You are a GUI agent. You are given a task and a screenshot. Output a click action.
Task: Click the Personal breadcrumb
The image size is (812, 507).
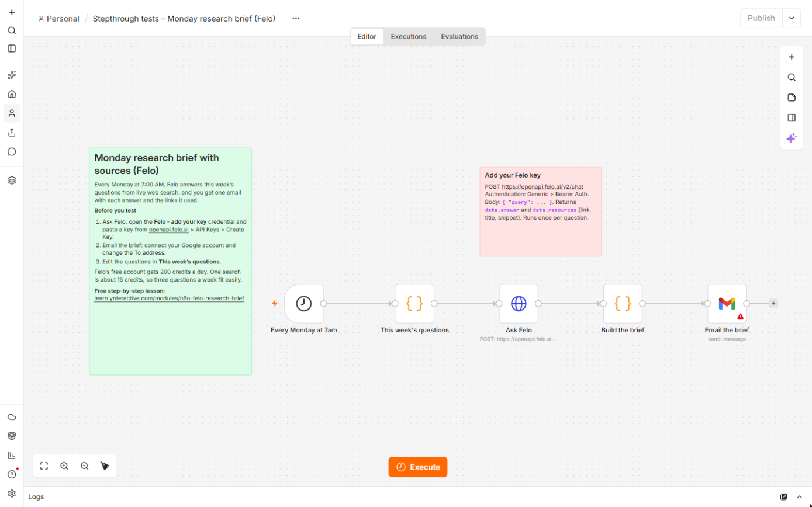pos(58,19)
